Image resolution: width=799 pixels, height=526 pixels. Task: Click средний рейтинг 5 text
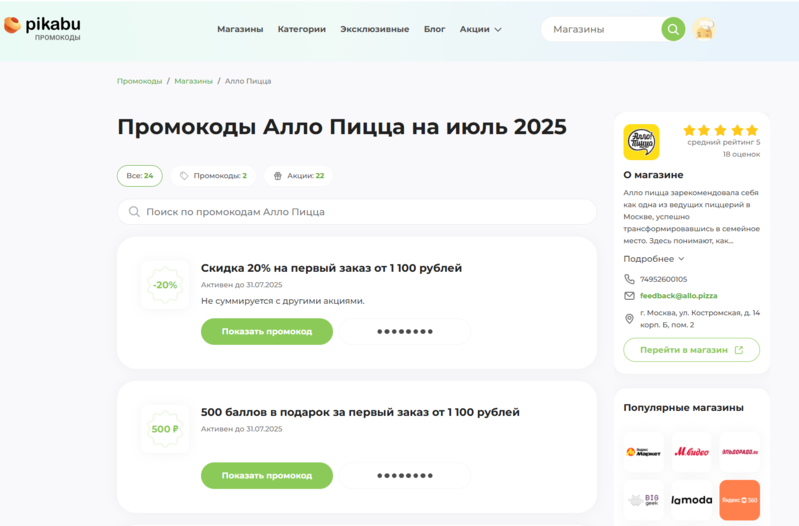click(724, 142)
